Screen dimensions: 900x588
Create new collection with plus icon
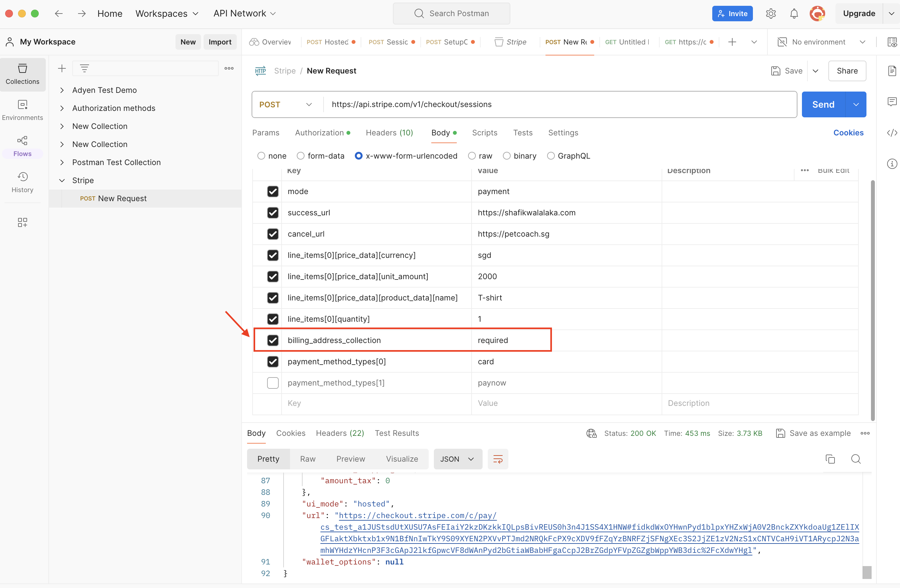pos(62,68)
